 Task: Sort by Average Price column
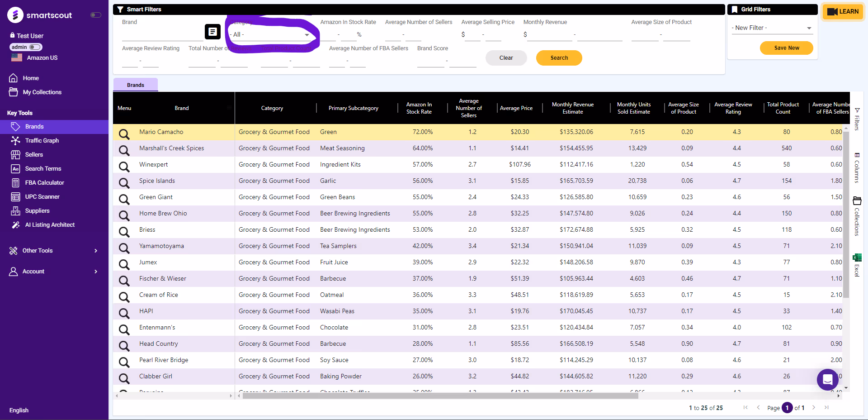(516, 108)
